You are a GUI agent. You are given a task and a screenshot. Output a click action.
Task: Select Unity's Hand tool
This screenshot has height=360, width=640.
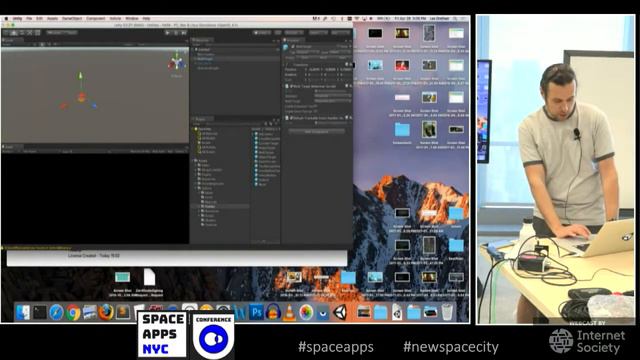coord(7,33)
